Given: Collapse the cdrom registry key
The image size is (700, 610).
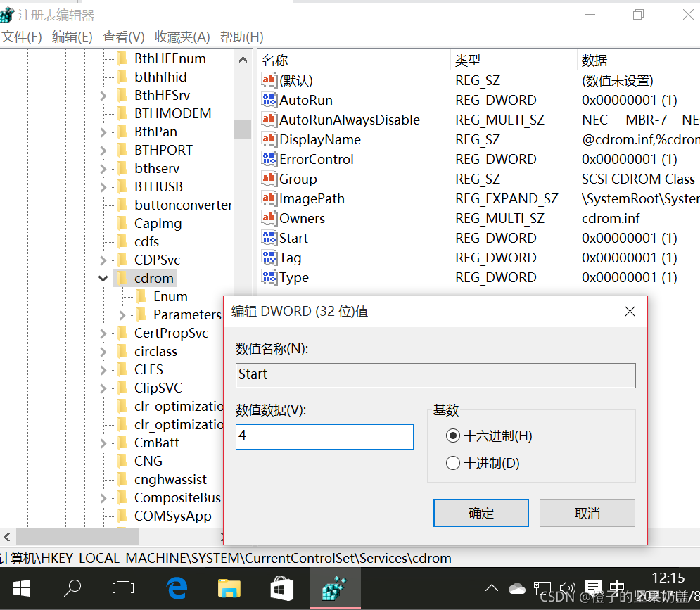Looking at the screenshot, I should 103,278.
